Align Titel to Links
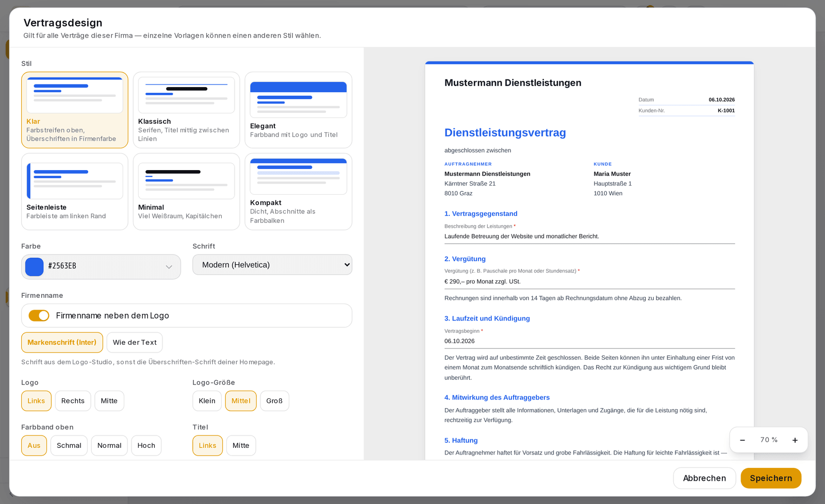This screenshot has height=504, width=825. click(208, 446)
